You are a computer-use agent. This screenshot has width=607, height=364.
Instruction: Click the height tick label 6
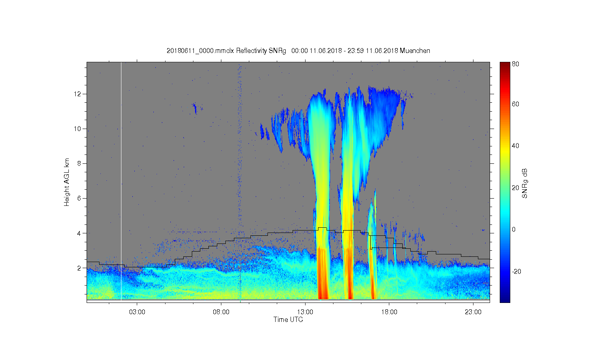80,198
